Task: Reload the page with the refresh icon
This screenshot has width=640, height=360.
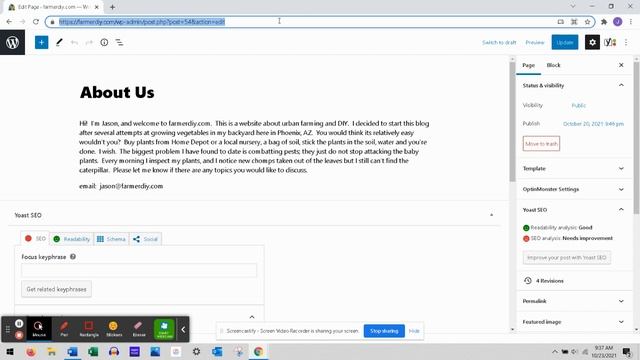Action: [36, 22]
